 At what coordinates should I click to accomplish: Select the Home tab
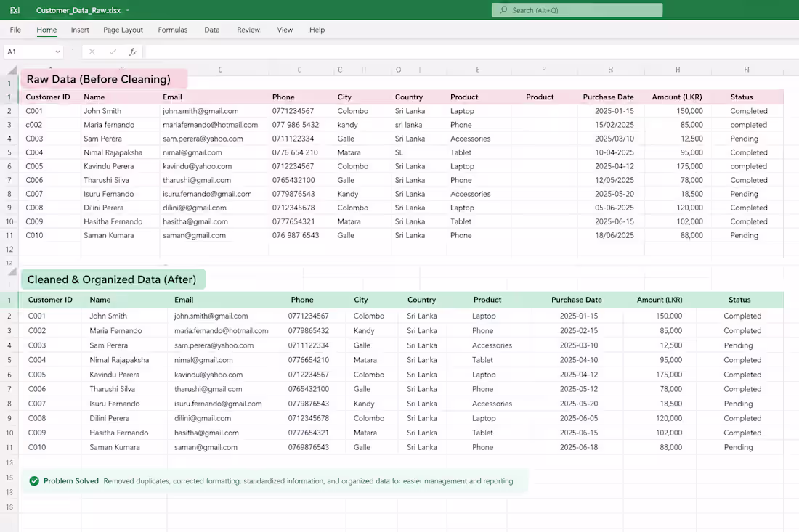pyautogui.click(x=46, y=30)
